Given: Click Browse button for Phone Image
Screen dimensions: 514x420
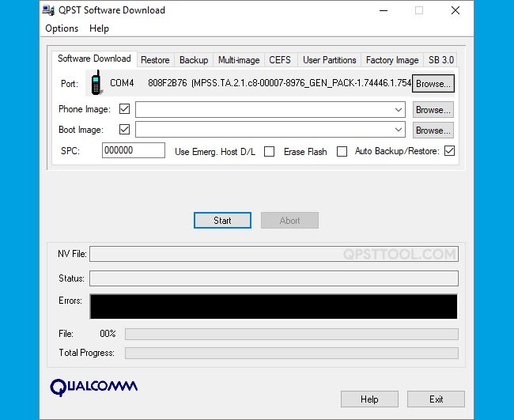Looking at the screenshot, I should coord(433,110).
